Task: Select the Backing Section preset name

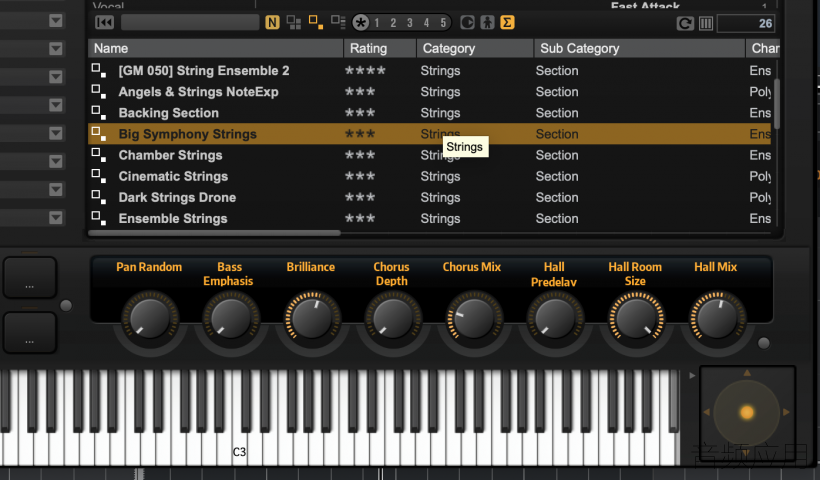Action: point(168,113)
